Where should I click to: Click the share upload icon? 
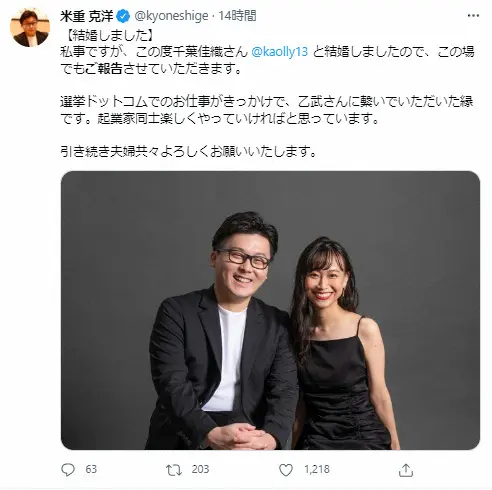coord(406,470)
